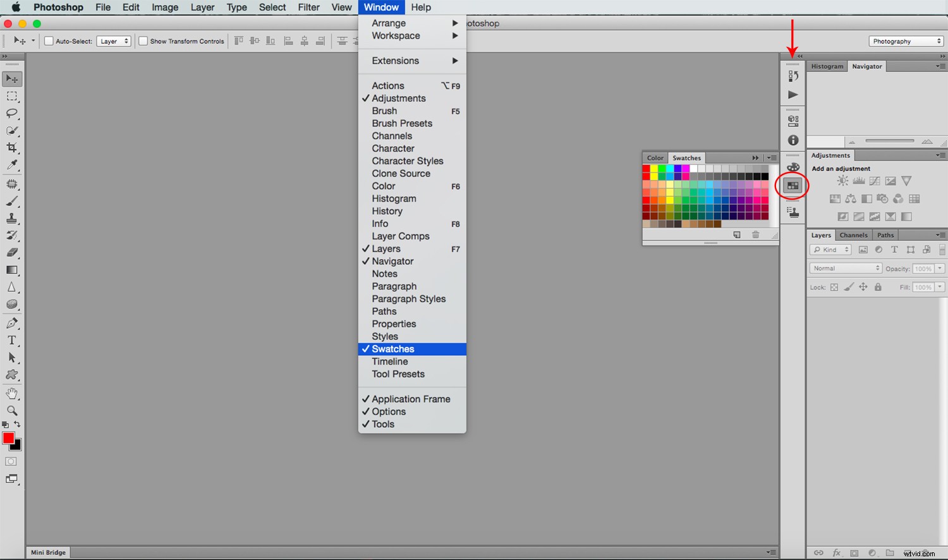The height and width of the screenshot is (560, 948).
Task: Select the Horizontal Type tool
Action: coord(13,340)
